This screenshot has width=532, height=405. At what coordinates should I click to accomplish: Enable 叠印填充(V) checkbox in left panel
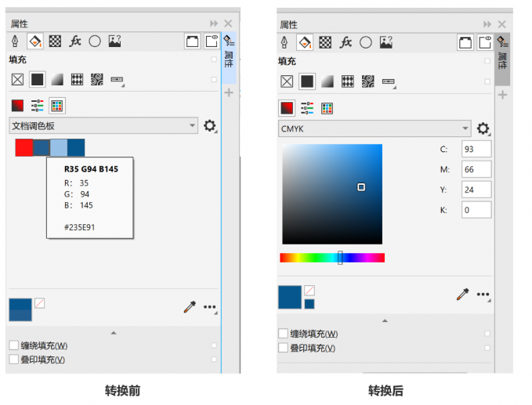point(14,360)
